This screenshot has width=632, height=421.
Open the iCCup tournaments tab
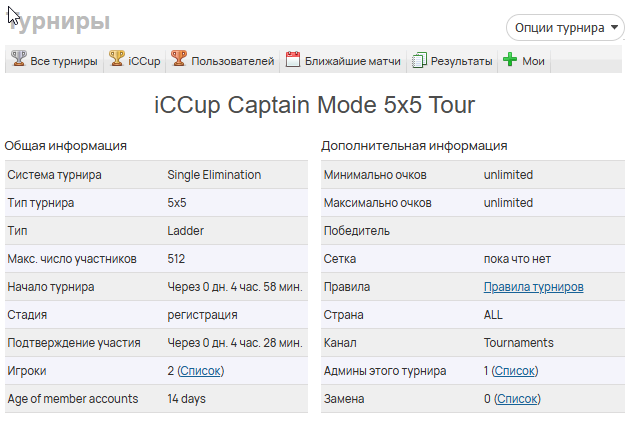pos(135,60)
